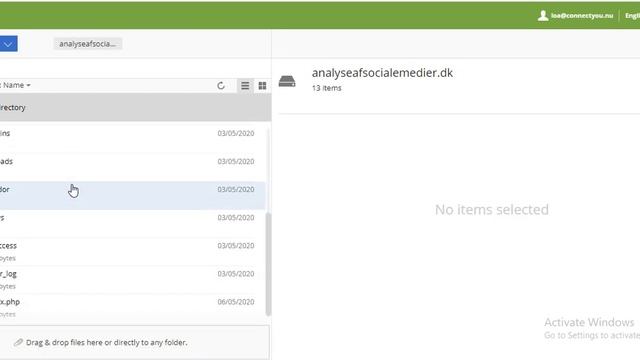This screenshot has width=640, height=360.
Task: Open the Name sort dropdown
Action: 17,85
